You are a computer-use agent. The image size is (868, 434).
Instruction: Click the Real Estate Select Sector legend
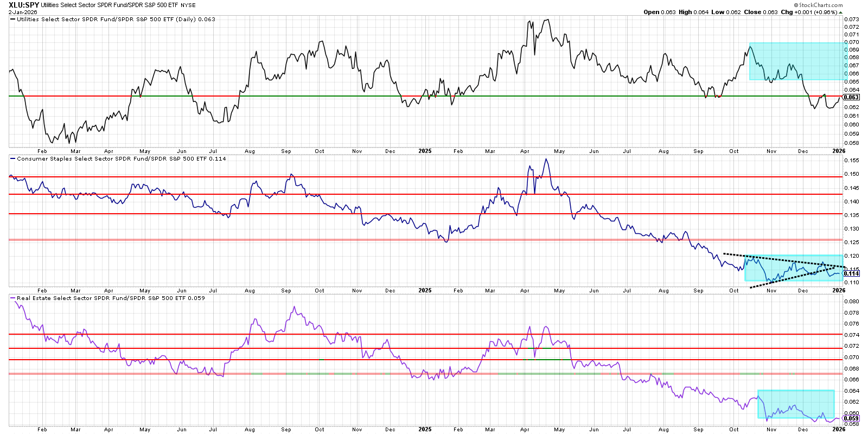coord(107,298)
